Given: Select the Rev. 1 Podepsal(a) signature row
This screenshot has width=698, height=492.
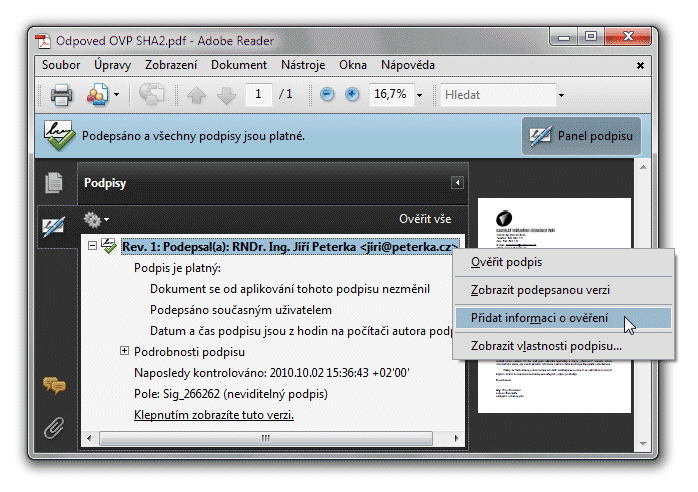Looking at the screenshot, I should tap(290, 247).
